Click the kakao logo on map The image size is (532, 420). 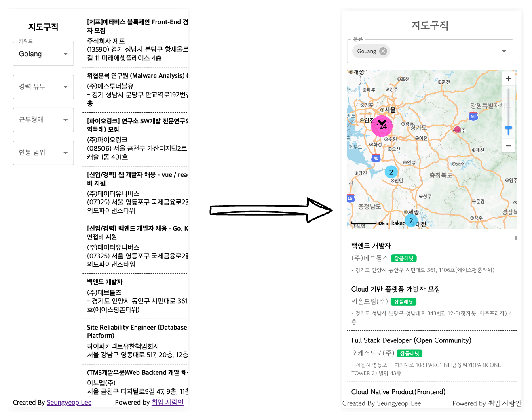click(x=398, y=223)
